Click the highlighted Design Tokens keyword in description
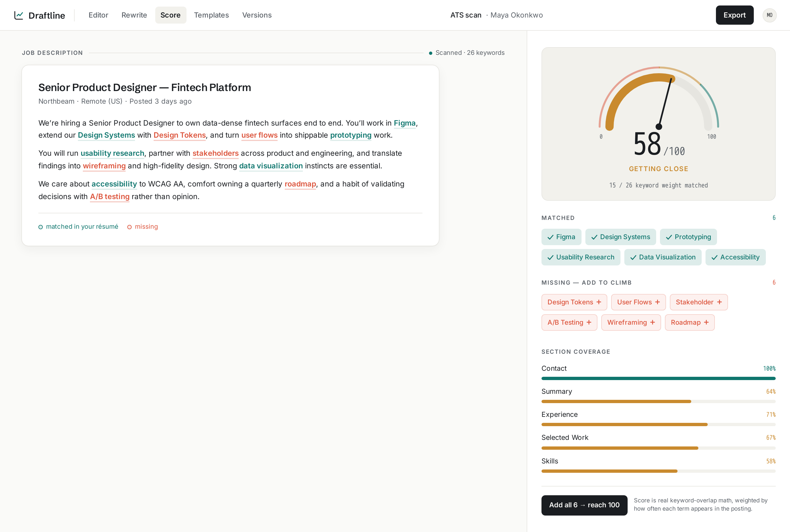 [x=179, y=135]
